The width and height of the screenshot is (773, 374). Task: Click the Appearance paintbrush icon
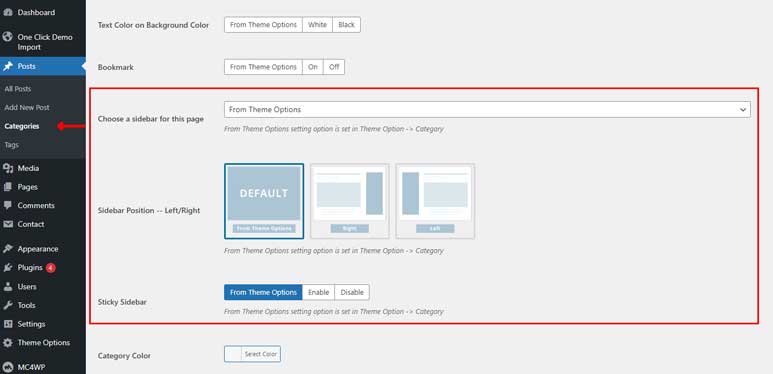[7, 249]
